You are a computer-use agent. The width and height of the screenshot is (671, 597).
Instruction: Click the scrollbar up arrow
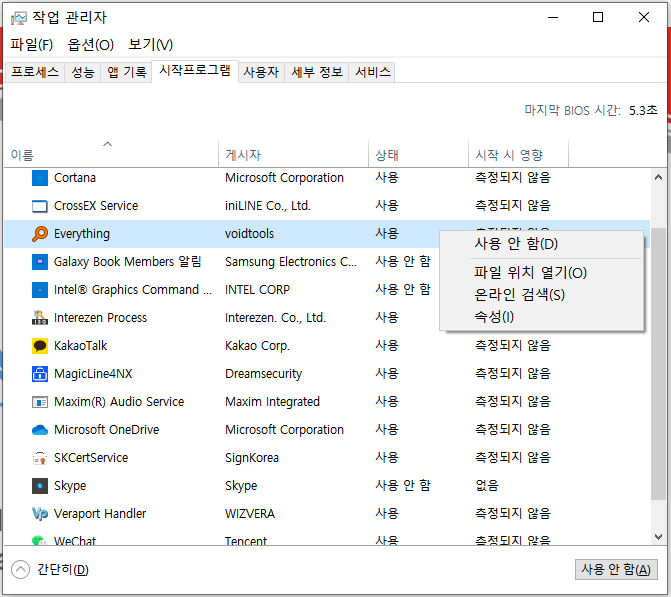pyautogui.click(x=659, y=177)
